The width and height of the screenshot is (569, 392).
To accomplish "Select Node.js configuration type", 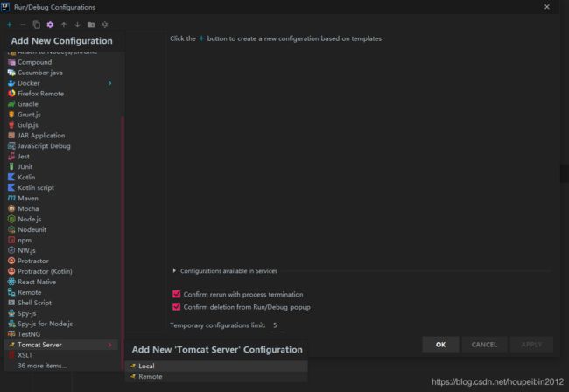I will pyautogui.click(x=30, y=219).
